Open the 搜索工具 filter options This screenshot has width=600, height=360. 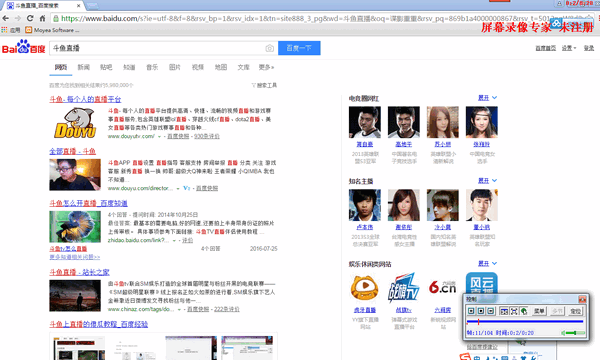(264, 85)
